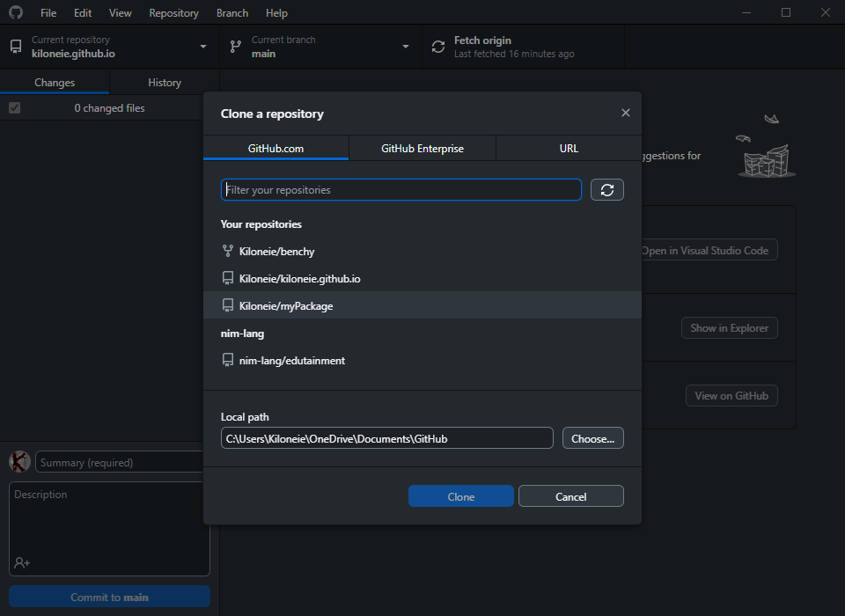Screen dimensions: 845x616
Task: Focus the Filter your repositories field
Action: [401, 190]
